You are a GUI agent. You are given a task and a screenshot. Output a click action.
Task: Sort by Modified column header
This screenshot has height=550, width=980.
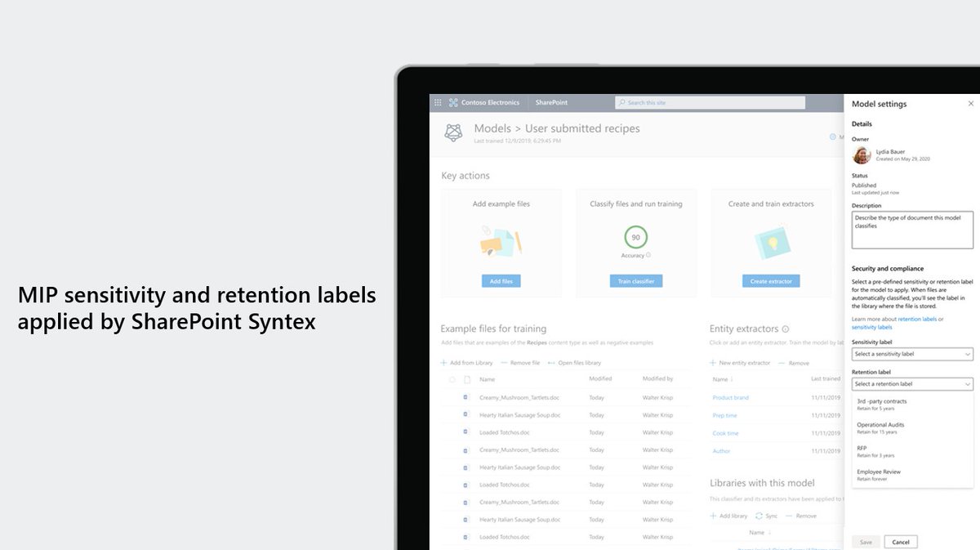click(x=600, y=379)
